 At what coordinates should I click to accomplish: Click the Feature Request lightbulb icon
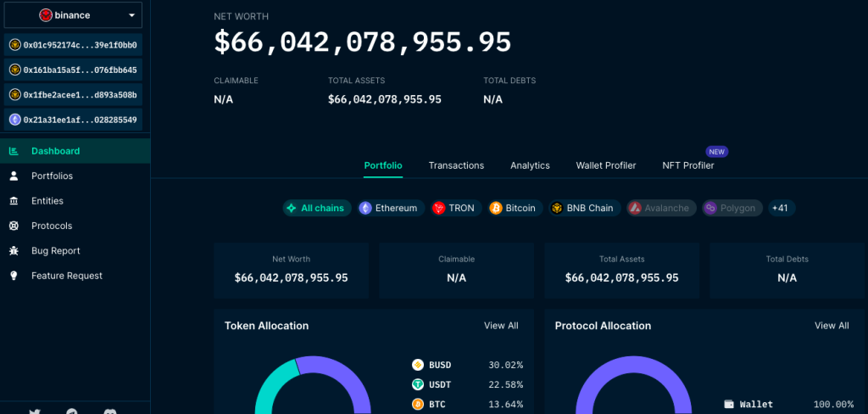[x=14, y=276]
